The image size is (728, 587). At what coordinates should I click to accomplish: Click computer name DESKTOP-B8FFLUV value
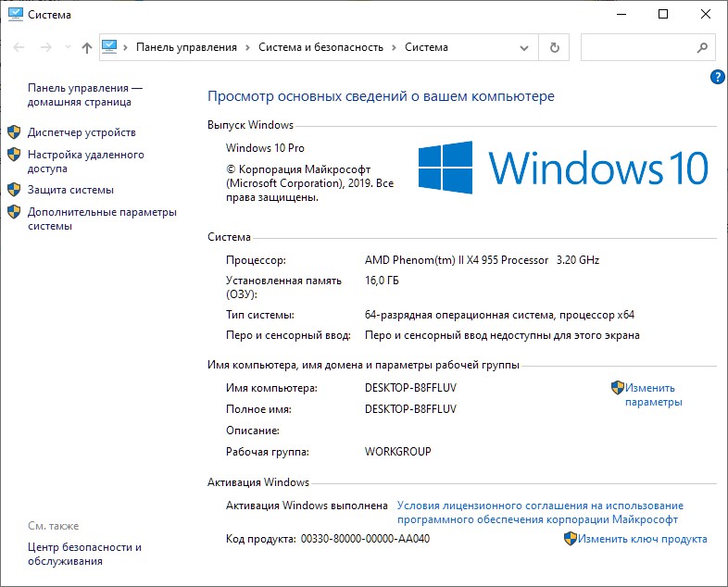point(410,388)
